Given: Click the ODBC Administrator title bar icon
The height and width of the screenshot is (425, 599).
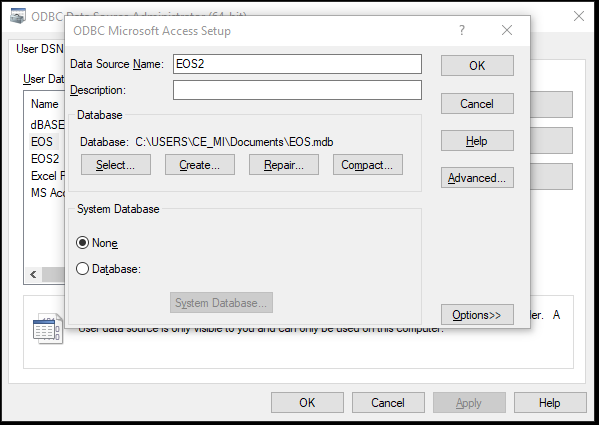Looking at the screenshot, I should point(18,16).
